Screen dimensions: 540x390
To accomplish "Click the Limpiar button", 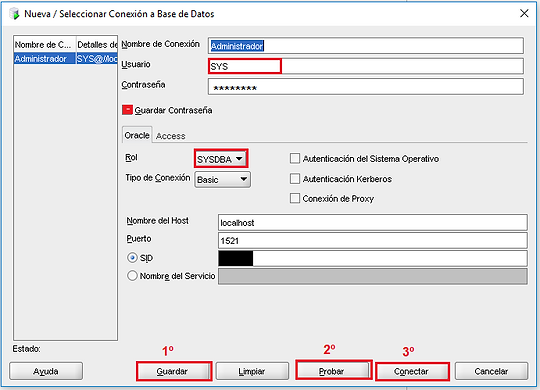I will pos(252,371).
